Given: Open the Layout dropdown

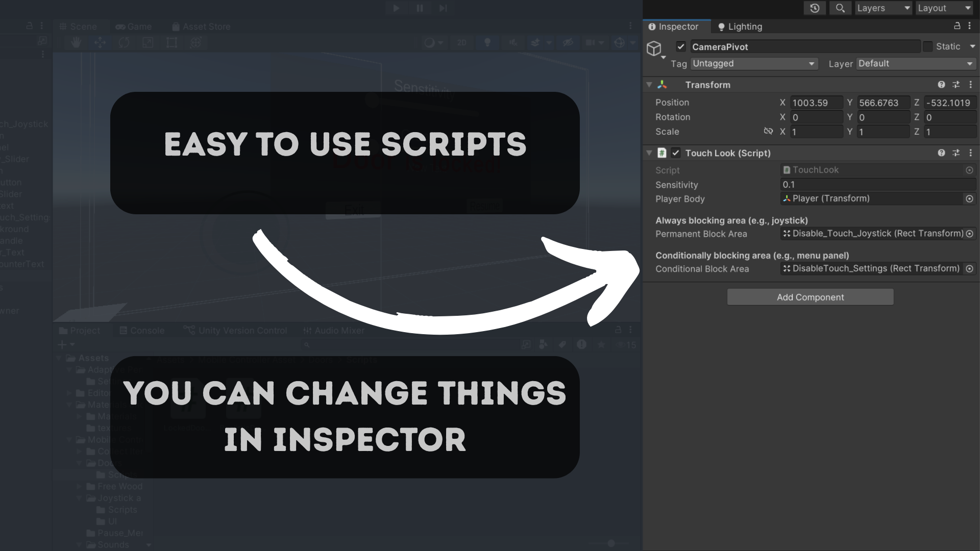Looking at the screenshot, I should point(944,8).
